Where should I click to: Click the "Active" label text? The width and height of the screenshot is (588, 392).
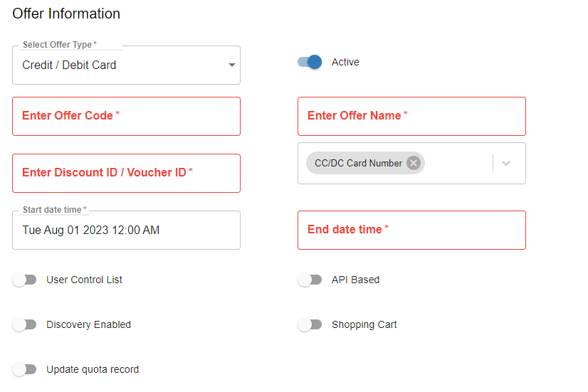pyautogui.click(x=345, y=62)
